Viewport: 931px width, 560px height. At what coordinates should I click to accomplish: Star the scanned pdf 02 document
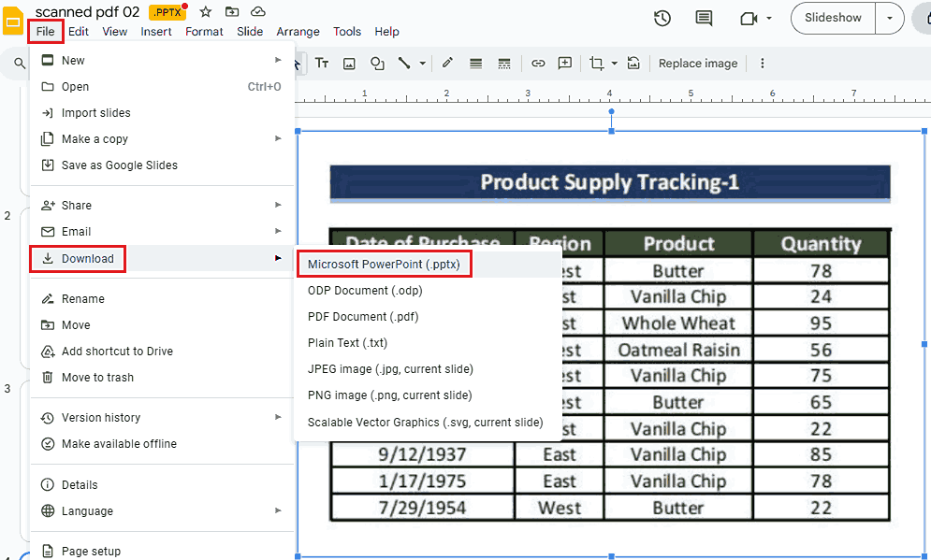[x=206, y=12]
